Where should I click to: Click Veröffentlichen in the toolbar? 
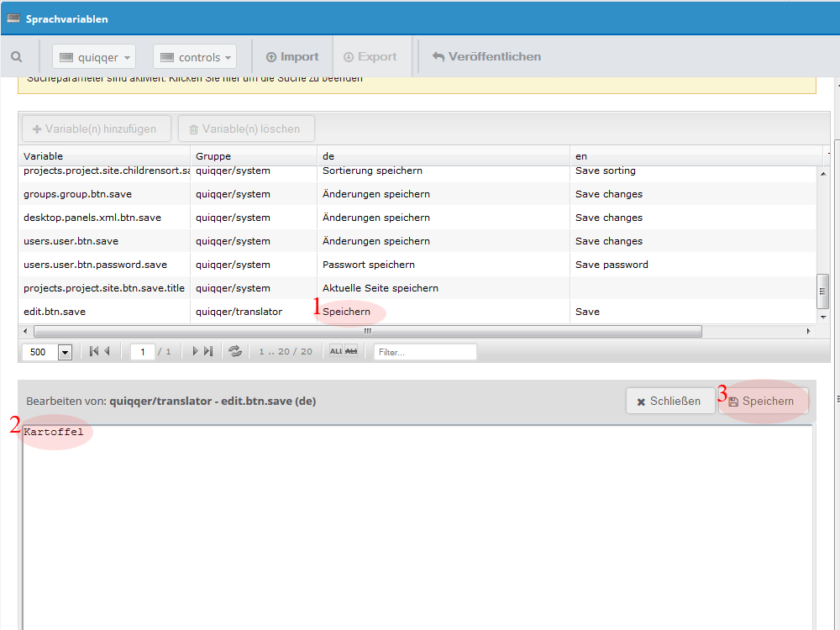487,57
